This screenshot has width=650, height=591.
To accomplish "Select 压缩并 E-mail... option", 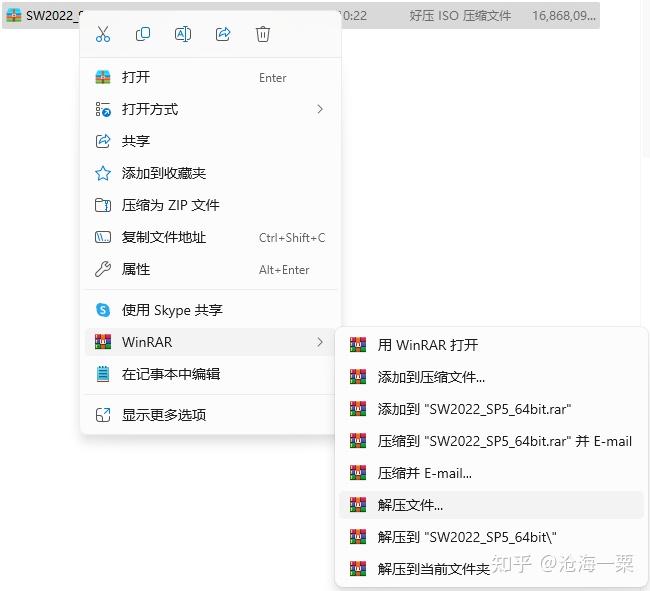I will click(x=491, y=473).
